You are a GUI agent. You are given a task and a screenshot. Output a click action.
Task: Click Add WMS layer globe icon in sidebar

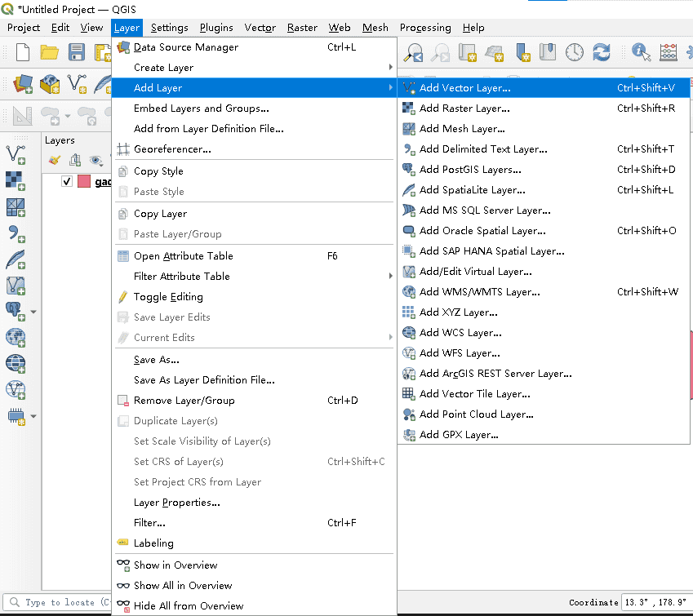pos(16,338)
